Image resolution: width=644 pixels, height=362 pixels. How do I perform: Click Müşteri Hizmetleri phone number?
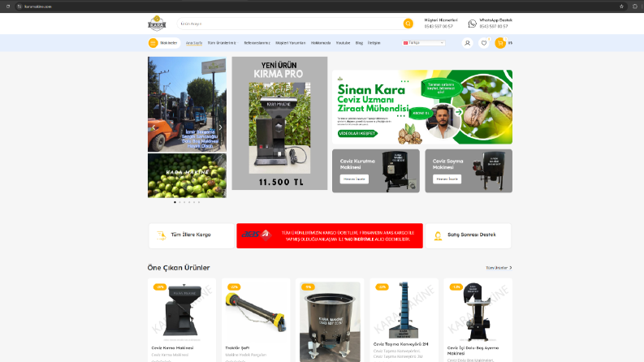439,26
